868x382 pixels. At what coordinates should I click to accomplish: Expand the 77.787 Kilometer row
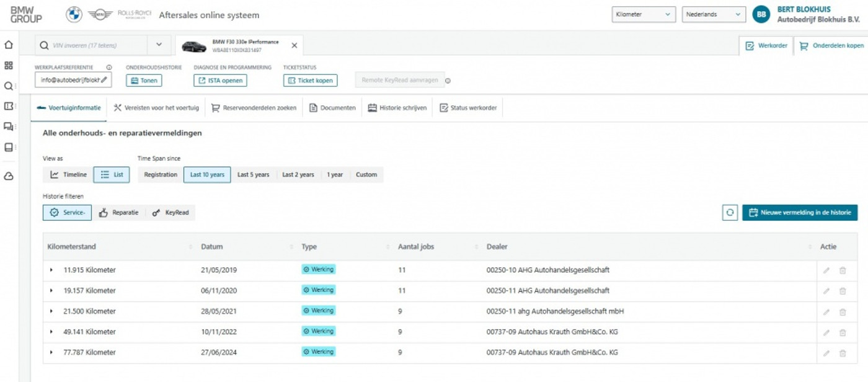coord(51,353)
